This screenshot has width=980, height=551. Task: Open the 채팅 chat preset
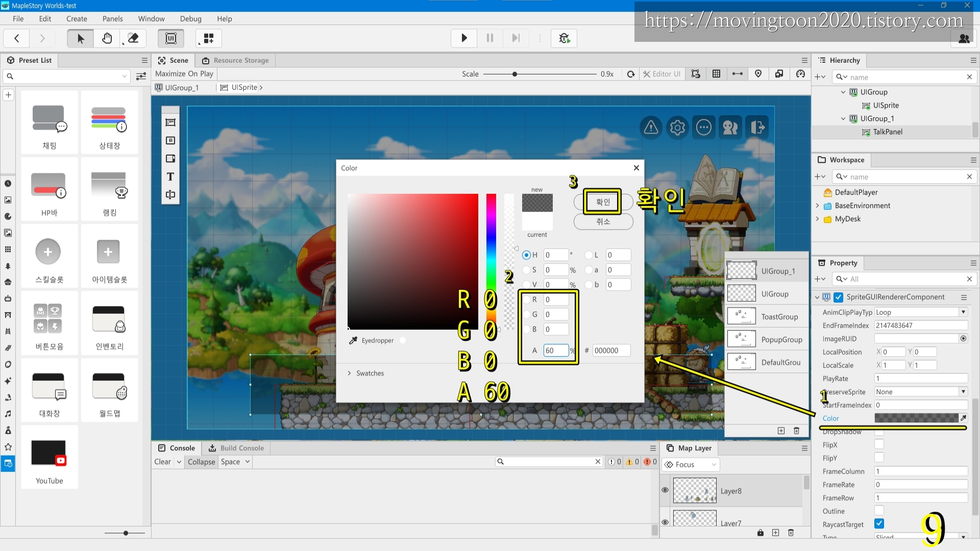point(50,122)
